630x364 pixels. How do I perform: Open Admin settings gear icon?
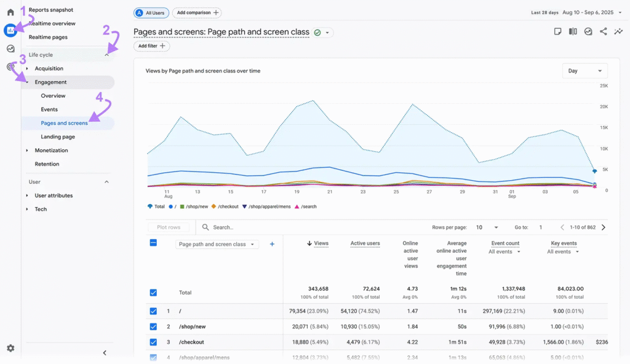tap(10, 348)
